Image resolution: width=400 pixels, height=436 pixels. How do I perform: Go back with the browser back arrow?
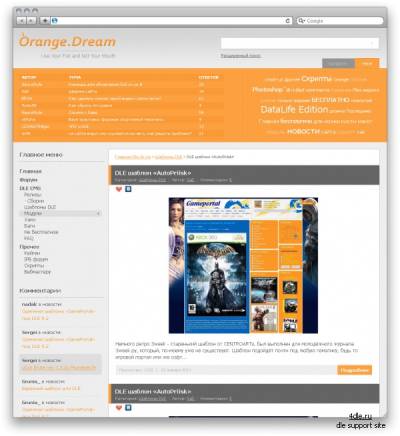coord(22,21)
